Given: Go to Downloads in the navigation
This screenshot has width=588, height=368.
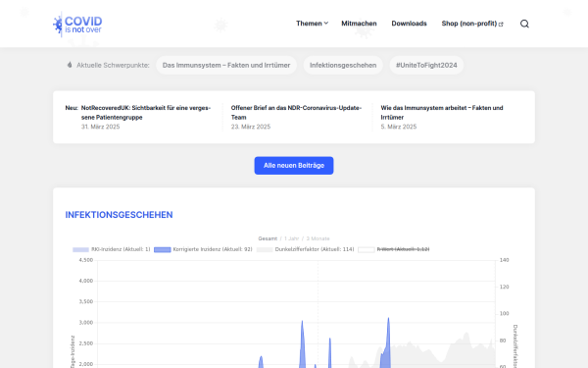Looking at the screenshot, I should (x=409, y=24).
